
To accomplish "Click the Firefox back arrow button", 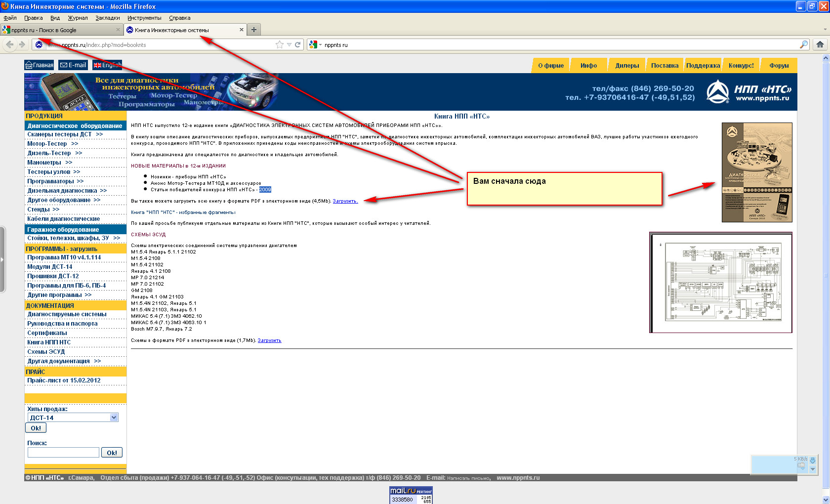I will click(x=9, y=44).
